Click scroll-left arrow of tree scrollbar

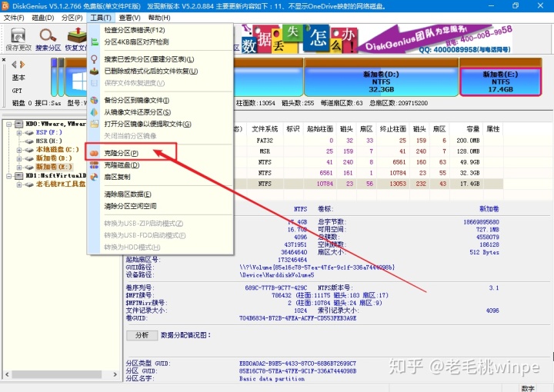tap(8, 374)
